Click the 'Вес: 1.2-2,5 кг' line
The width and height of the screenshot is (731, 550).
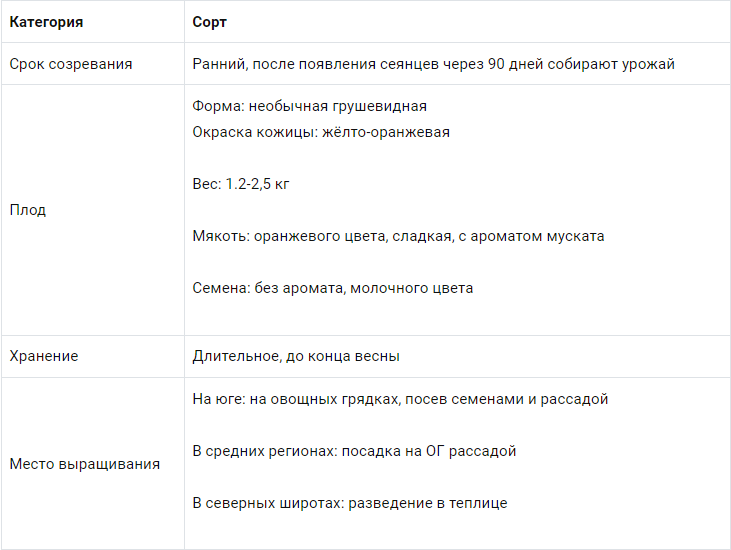pyautogui.click(x=241, y=184)
